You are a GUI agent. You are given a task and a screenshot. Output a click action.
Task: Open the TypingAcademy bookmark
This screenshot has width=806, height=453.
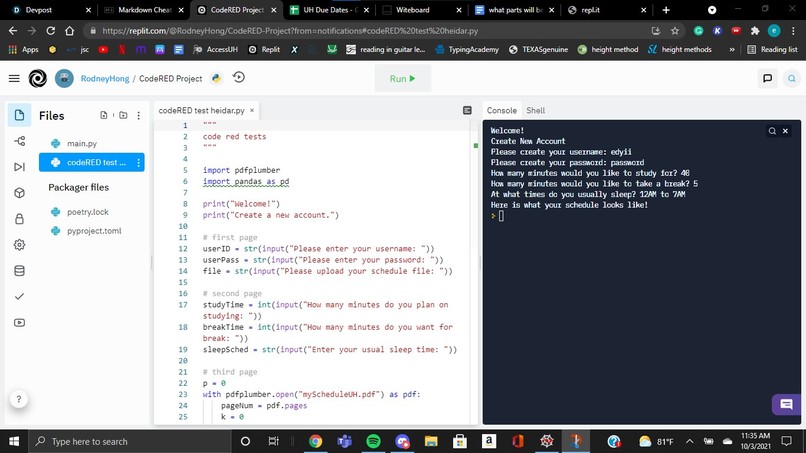point(467,49)
